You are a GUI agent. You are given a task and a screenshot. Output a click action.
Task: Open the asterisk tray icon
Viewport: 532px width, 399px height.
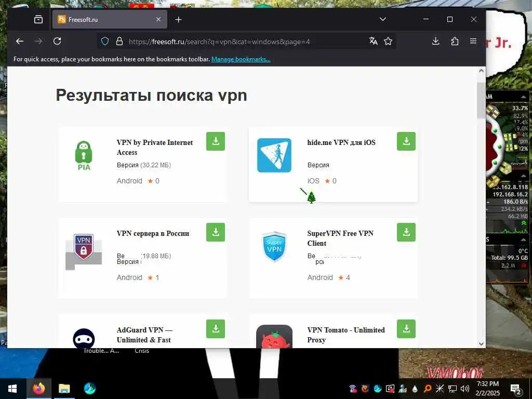click(x=440, y=389)
